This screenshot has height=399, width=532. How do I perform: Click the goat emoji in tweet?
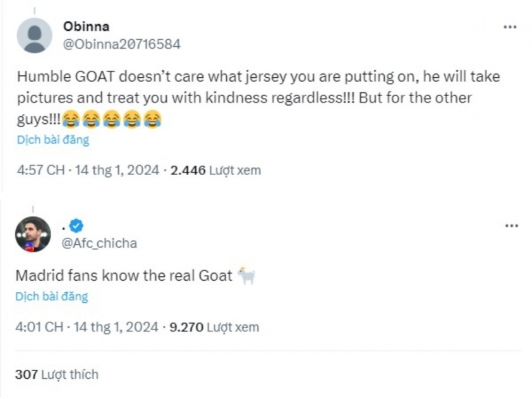coord(246,276)
